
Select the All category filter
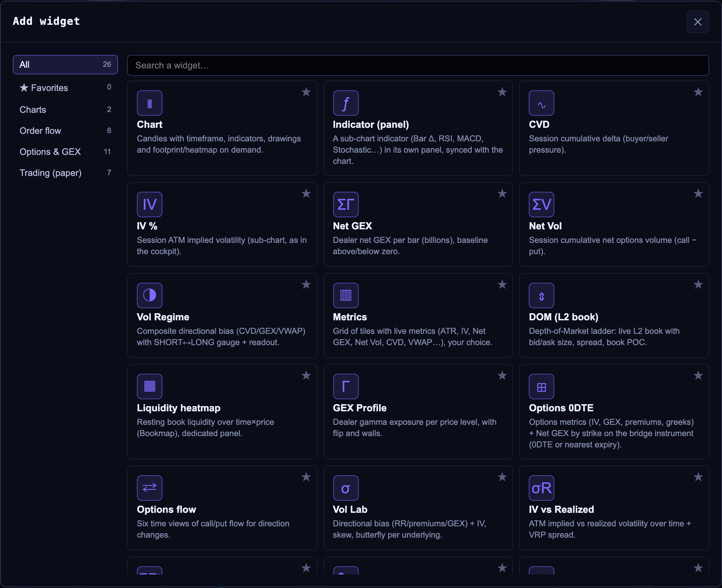click(65, 65)
